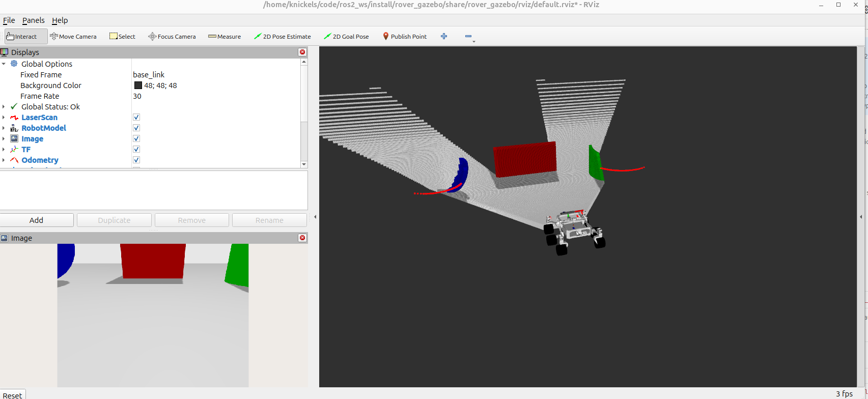This screenshot has width=868, height=399.
Task: Expand the TF display entry
Action: pyautogui.click(x=4, y=150)
